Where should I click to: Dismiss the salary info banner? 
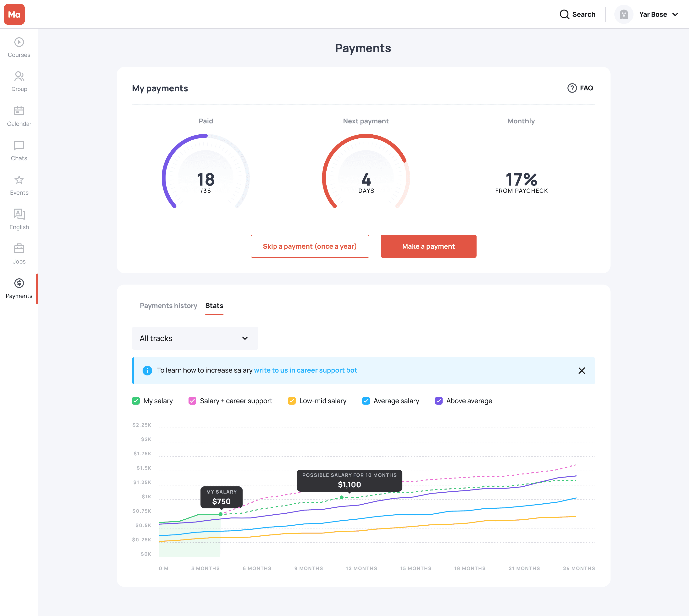click(x=582, y=371)
